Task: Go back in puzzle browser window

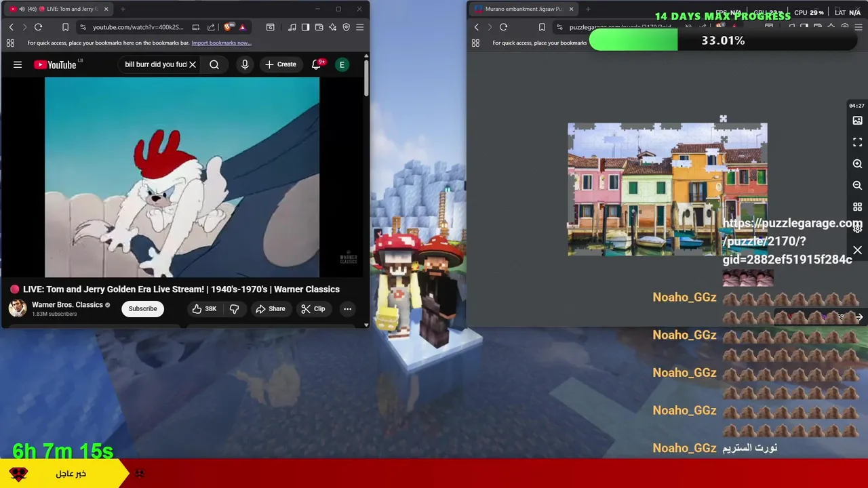Action: click(476, 27)
